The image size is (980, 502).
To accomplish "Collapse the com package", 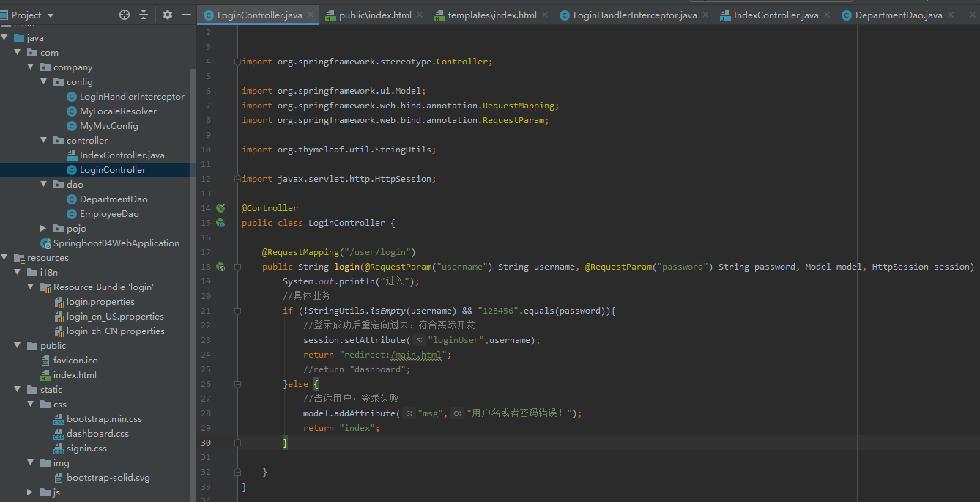I will point(18,53).
